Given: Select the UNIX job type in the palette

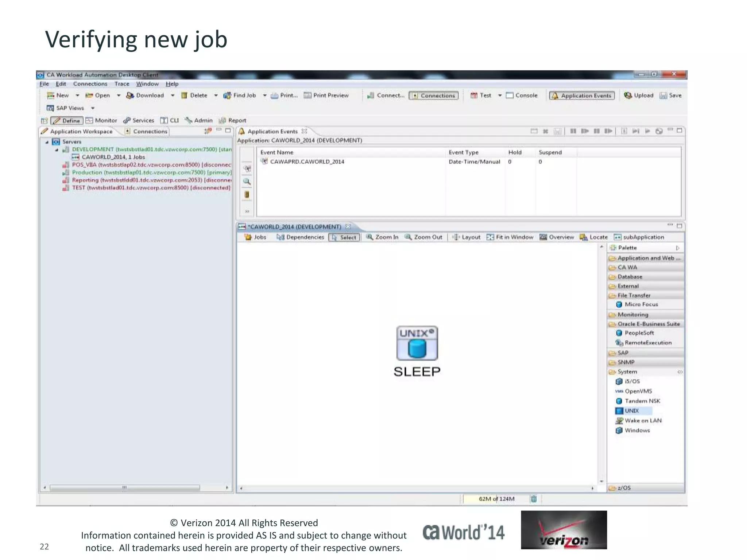Looking at the screenshot, I should [x=631, y=411].
